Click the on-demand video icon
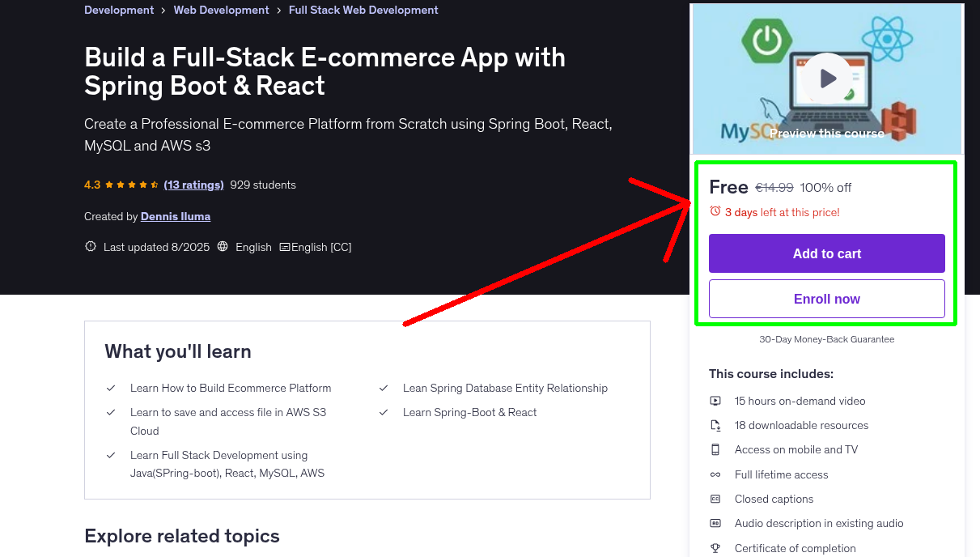This screenshot has width=980, height=557. pyautogui.click(x=715, y=401)
